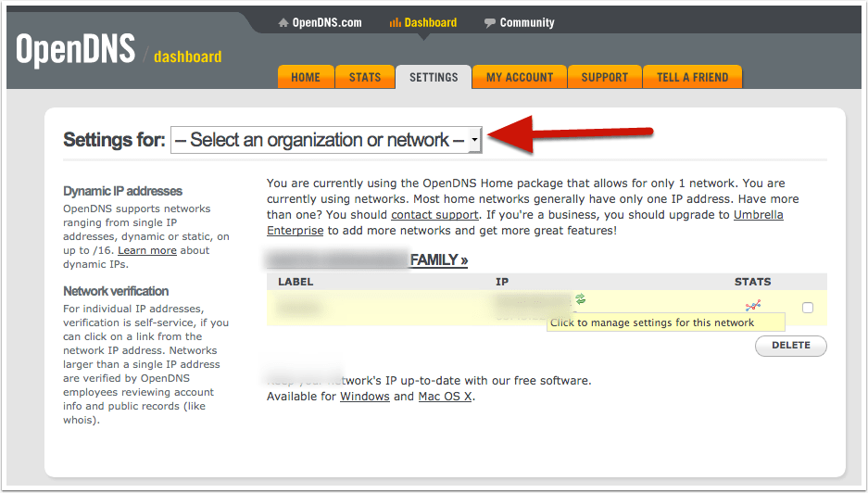This screenshot has width=868, height=493.
Task: Select the SETTINGS tab
Action: 434,77
